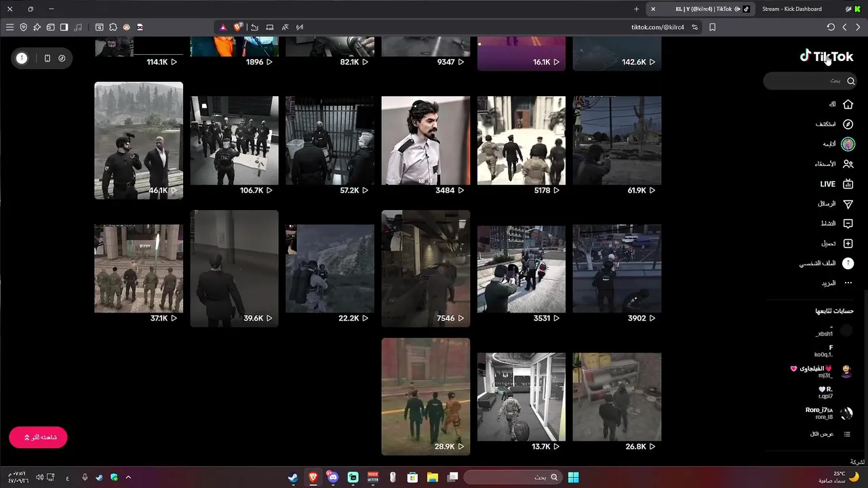868x488 pixels.
Task: Click the phone icon in floating pill
Action: pyautogui.click(x=47, y=58)
